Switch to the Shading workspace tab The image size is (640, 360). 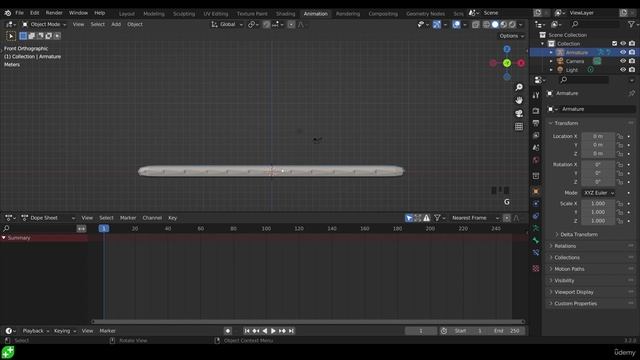pyautogui.click(x=285, y=14)
